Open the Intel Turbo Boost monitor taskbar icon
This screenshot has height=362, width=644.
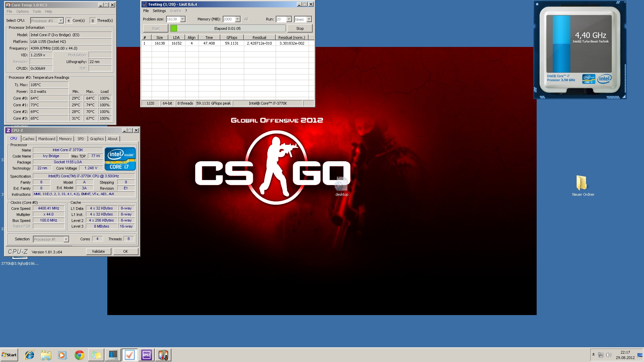click(113, 355)
